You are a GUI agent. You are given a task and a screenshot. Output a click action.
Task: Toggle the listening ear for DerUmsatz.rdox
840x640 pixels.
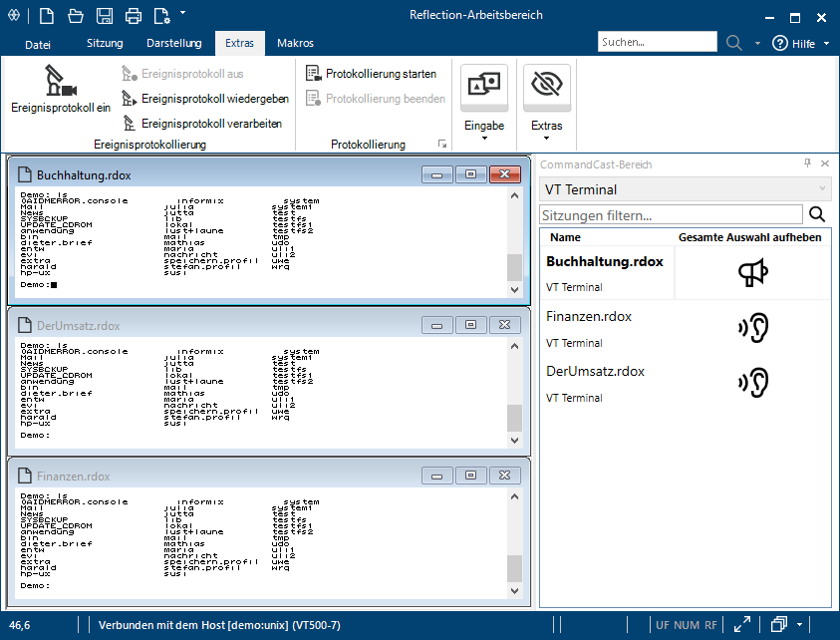752,382
